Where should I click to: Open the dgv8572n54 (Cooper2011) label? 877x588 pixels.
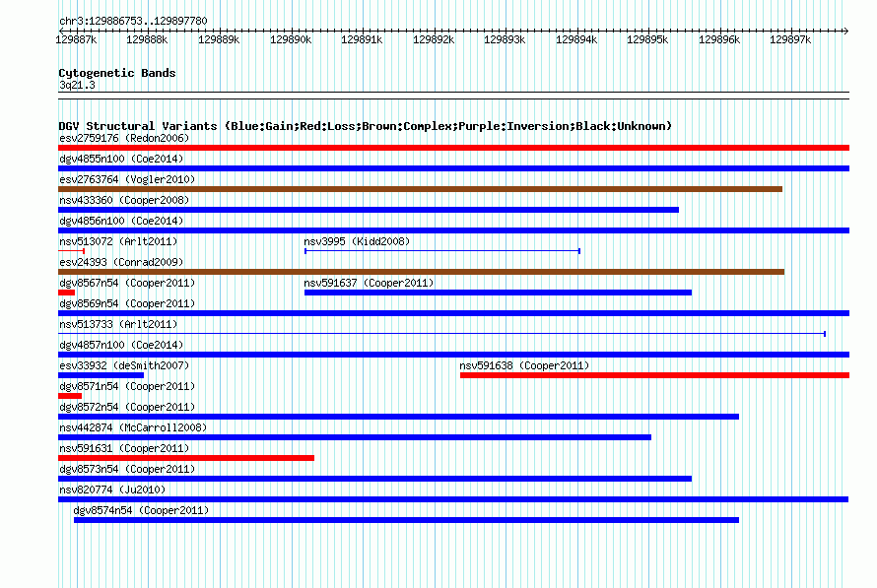[127, 407]
